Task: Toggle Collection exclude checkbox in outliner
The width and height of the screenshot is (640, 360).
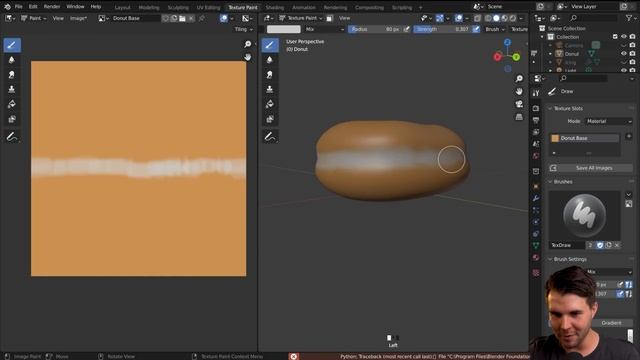Action: pyautogui.click(x=615, y=37)
